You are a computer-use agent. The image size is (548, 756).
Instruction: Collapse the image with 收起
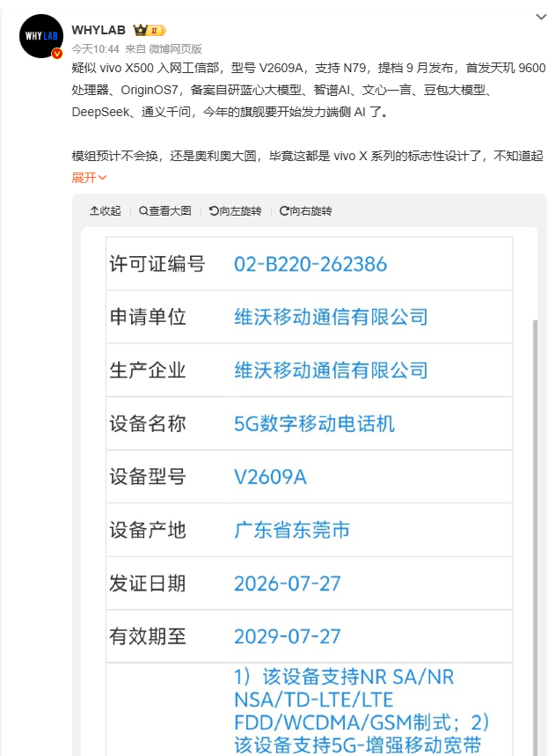point(105,210)
